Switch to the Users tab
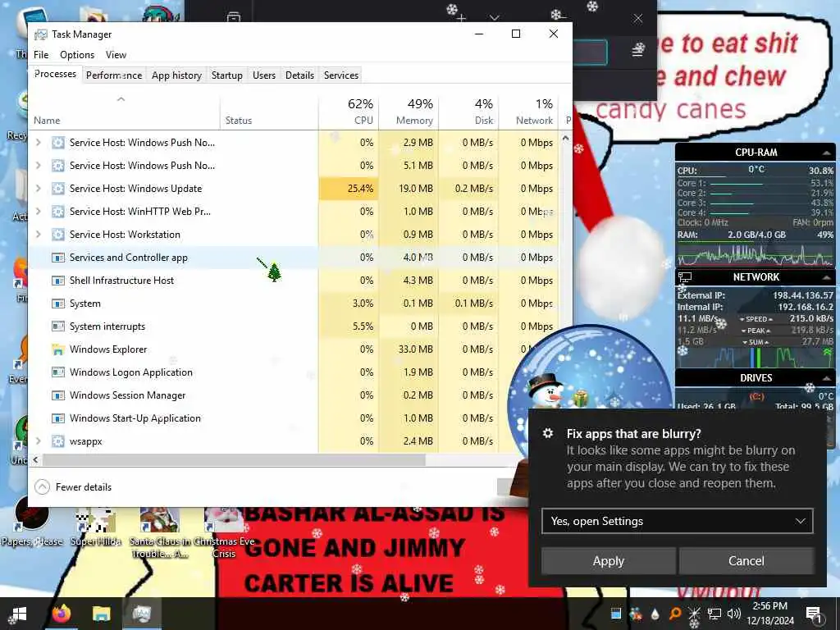The image size is (840, 630). pyautogui.click(x=264, y=75)
